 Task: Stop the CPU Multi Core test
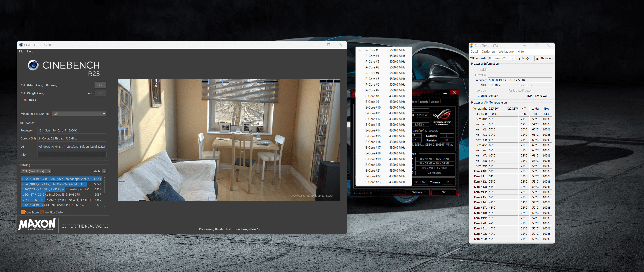(100, 85)
